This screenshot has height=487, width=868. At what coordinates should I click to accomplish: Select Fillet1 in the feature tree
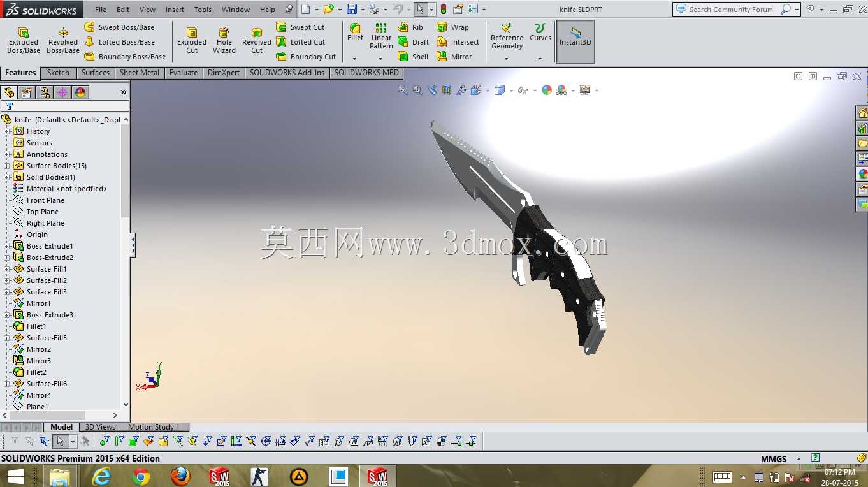[x=36, y=326]
